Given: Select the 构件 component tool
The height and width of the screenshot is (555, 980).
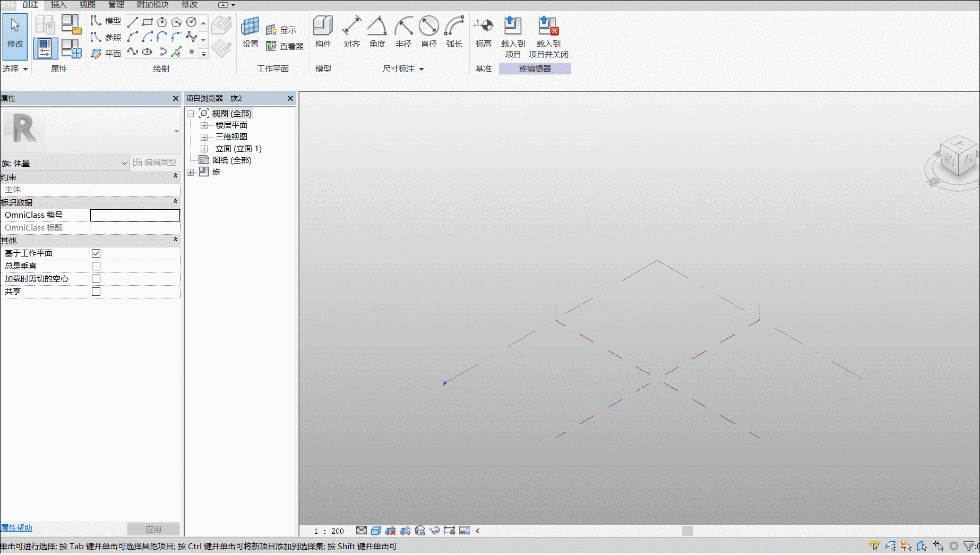Looking at the screenshot, I should pos(323,32).
